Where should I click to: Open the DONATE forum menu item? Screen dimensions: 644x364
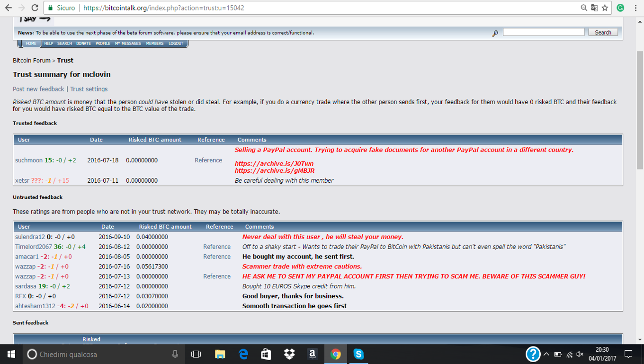83,44
